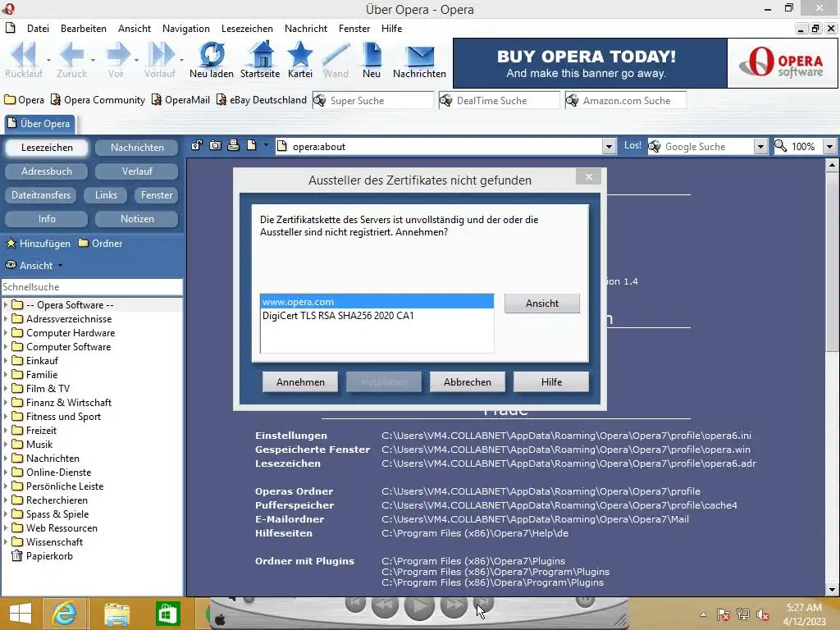This screenshot has height=630, width=840.
Task: Open Google Suche engine dropdown
Action: [760, 146]
